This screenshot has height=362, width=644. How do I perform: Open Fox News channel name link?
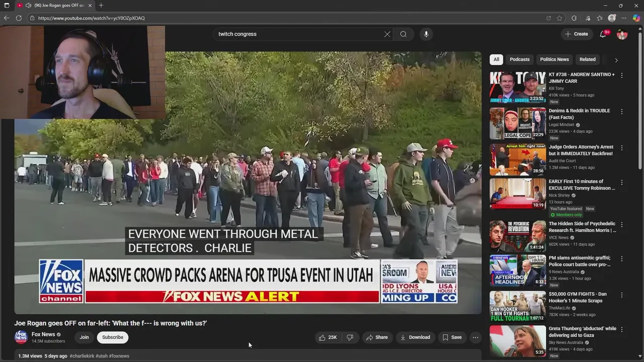tap(43, 334)
